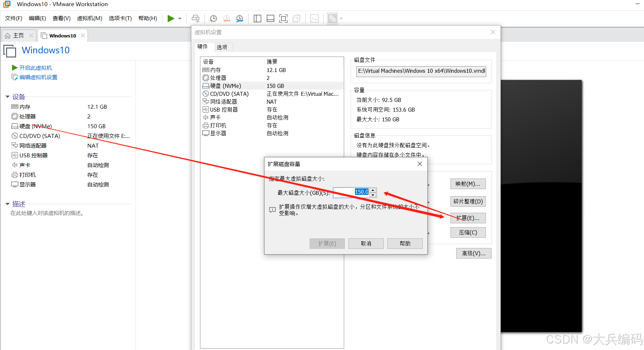644x350 pixels.
Task: Collapse the 描述 section
Action: [8, 204]
